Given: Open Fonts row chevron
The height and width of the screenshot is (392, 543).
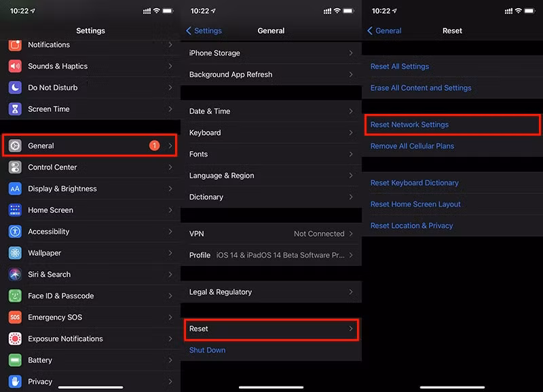Looking at the screenshot, I should click(351, 154).
